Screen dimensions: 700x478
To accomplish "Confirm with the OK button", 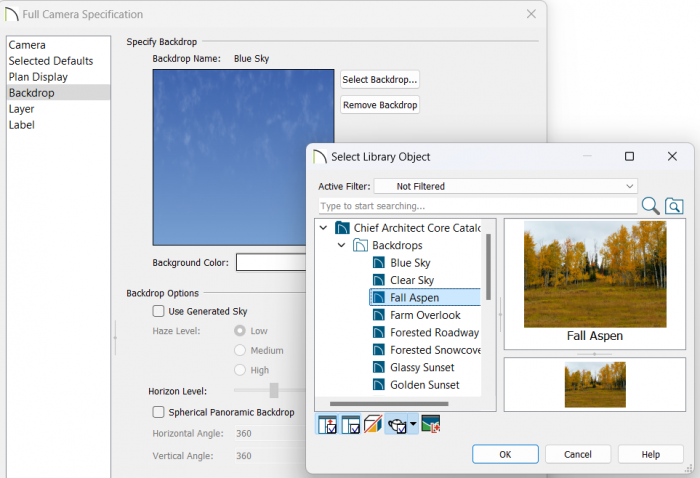I will [505, 454].
